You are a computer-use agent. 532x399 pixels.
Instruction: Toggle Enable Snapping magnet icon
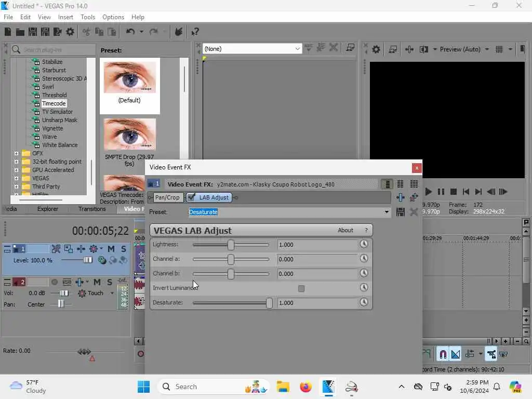click(x=443, y=354)
